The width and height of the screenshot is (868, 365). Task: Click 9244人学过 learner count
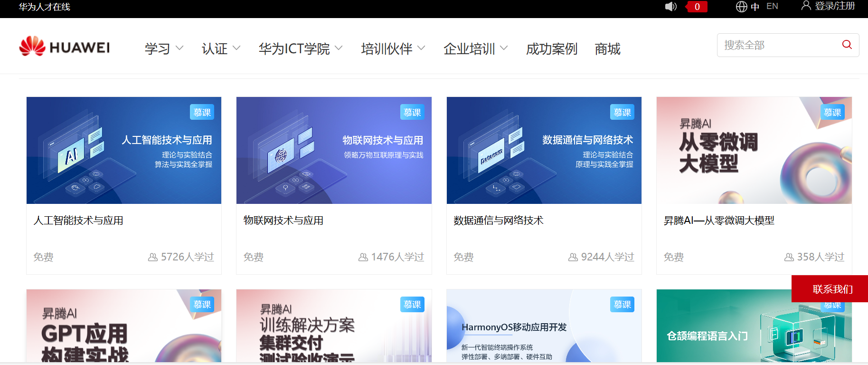[608, 257]
